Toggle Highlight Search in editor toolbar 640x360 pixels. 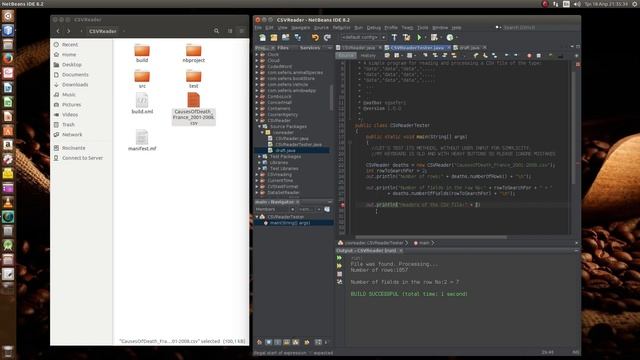pyautogui.click(x=454, y=55)
